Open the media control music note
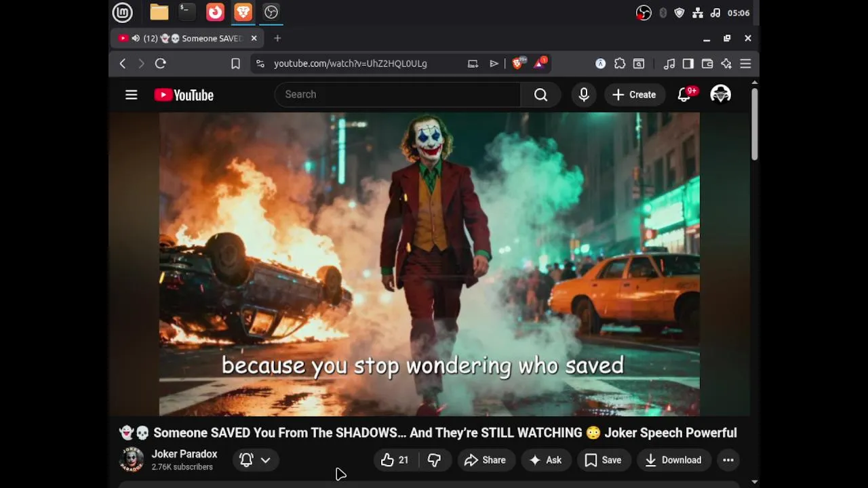868x488 pixels. point(669,64)
